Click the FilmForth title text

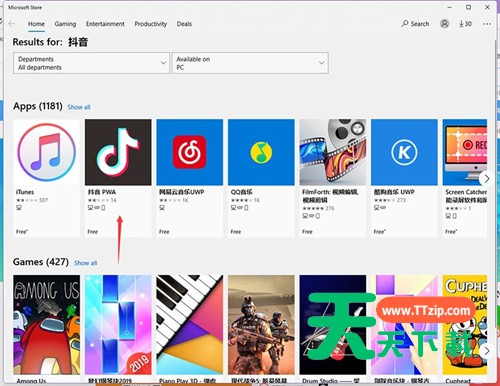[x=330, y=196]
